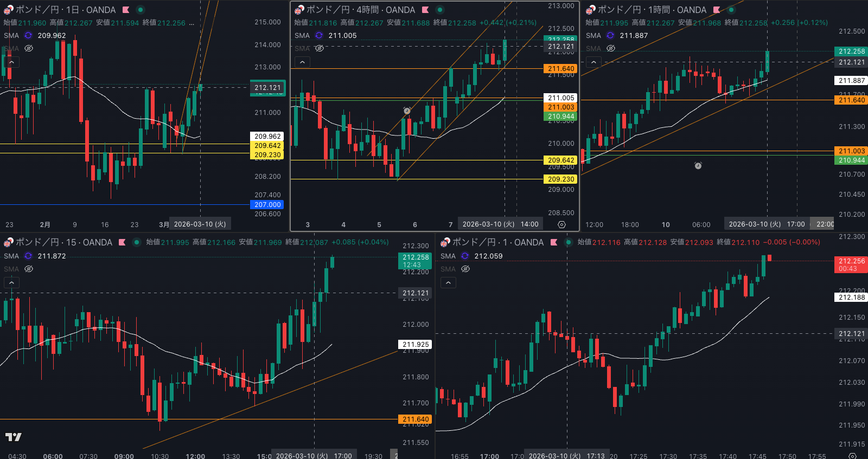Toggle hidden SMA visibility on the 4時間 chart
This screenshot has width=868, height=459.
point(320,49)
